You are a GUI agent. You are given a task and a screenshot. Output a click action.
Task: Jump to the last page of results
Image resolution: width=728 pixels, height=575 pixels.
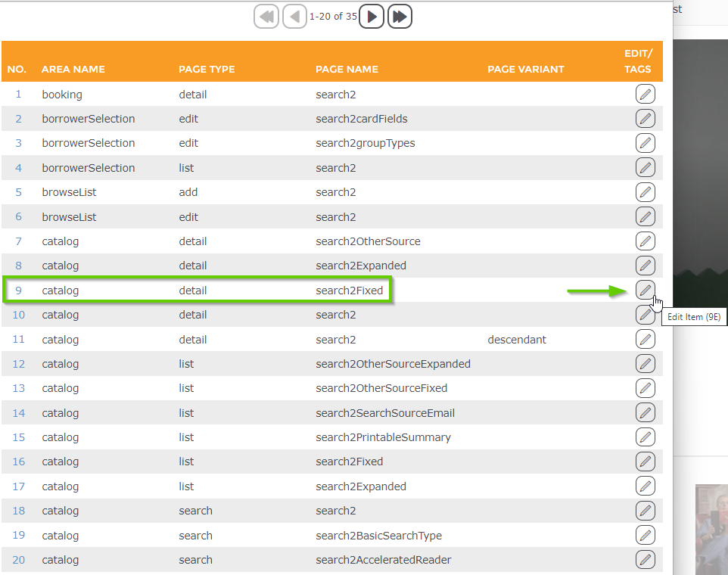tap(400, 16)
